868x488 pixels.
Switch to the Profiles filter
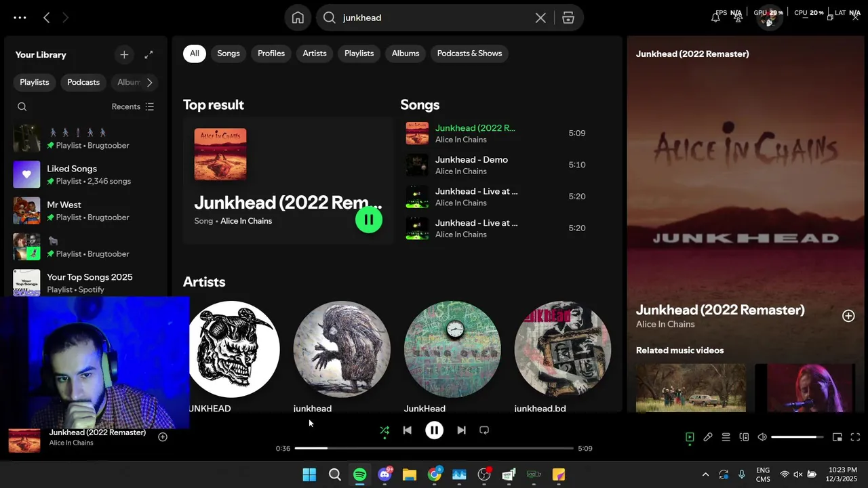[271, 54]
